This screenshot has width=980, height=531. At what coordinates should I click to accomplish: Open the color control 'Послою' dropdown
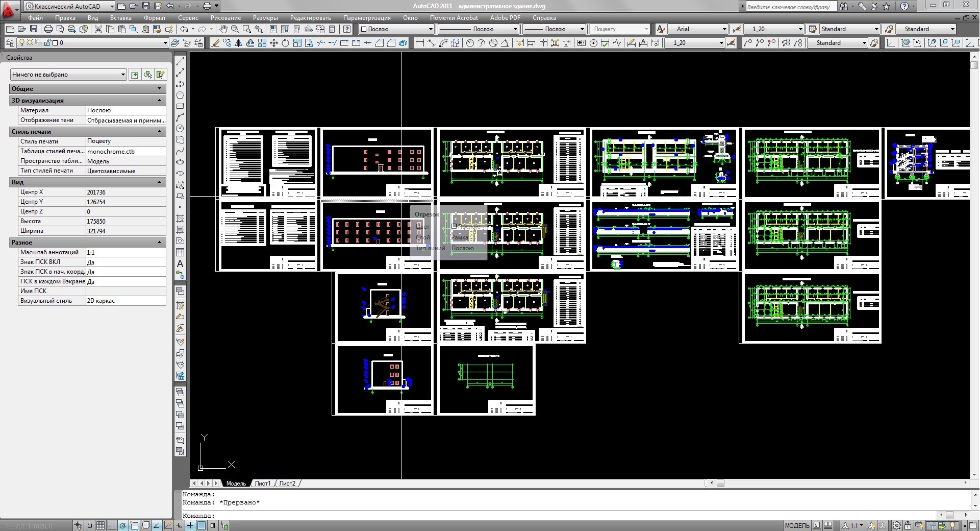pos(396,29)
